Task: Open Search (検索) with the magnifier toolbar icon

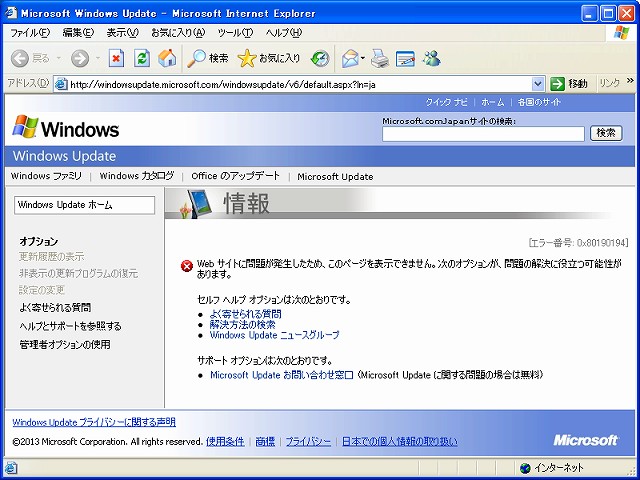Action: [x=207, y=59]
